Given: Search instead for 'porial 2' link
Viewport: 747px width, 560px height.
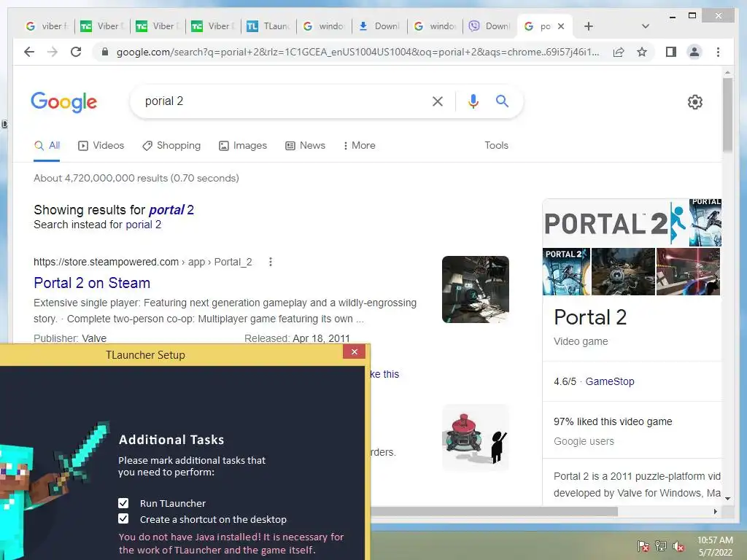Looking at the screenshot, I should pyautogui.click(x=143, y=225).
